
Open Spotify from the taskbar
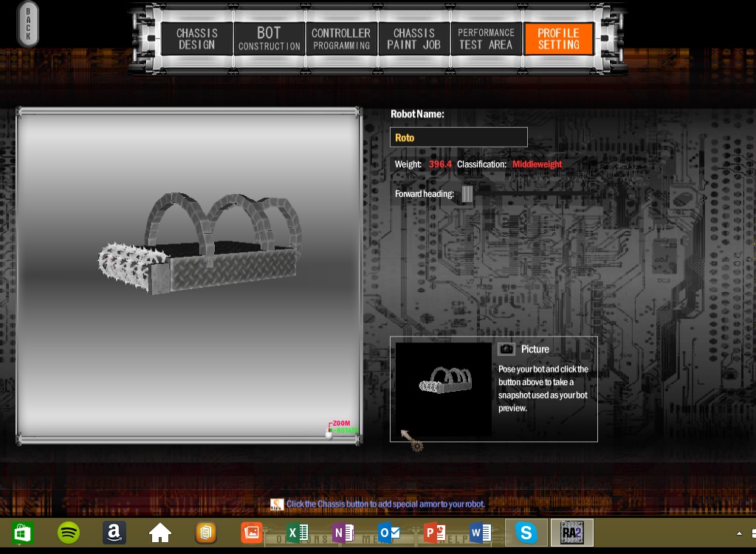pyautogui.click(x=69, y=533)
